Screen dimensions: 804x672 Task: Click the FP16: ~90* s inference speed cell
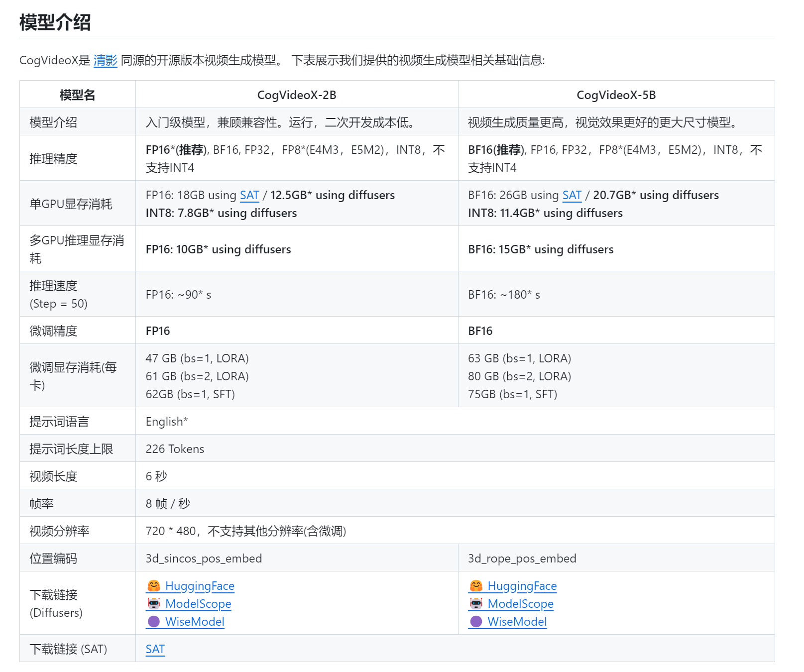(x=178, y=295)
